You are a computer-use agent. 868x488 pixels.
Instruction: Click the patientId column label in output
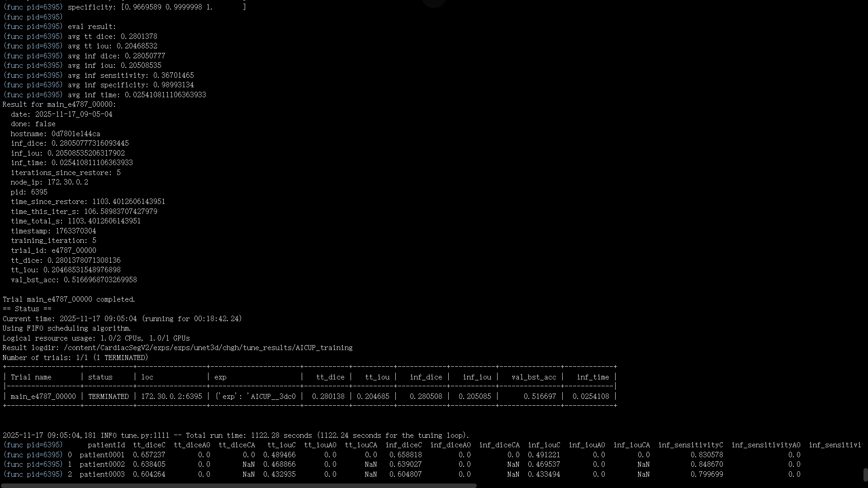pos(107,445)
